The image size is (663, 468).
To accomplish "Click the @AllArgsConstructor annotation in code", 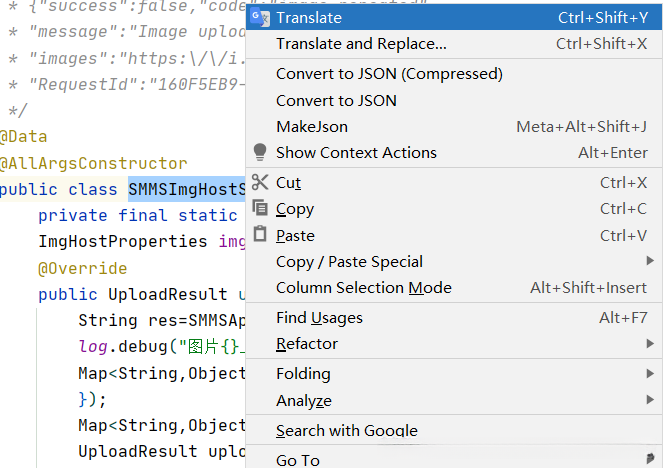I will point(94,163).
